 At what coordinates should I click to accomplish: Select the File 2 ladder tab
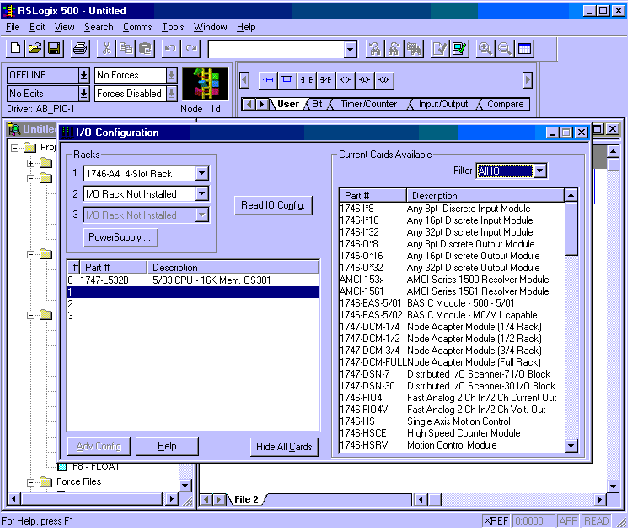pyautogui.click(x=246, y=499)
